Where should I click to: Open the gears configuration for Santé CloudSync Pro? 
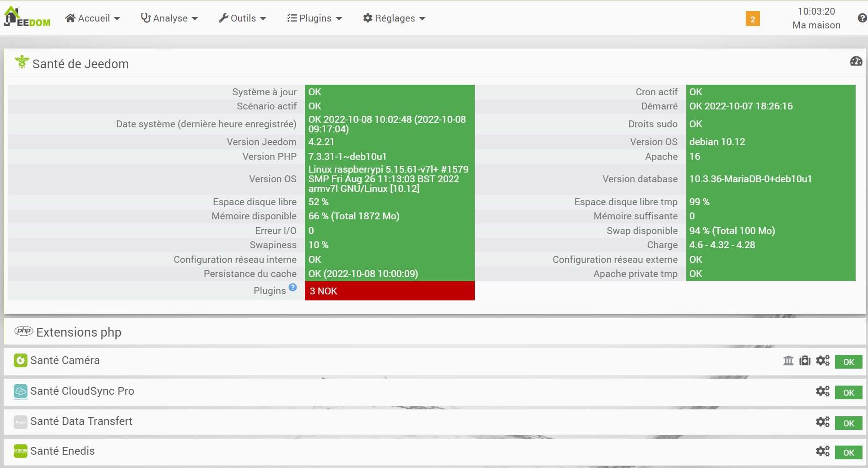(823, 391)
